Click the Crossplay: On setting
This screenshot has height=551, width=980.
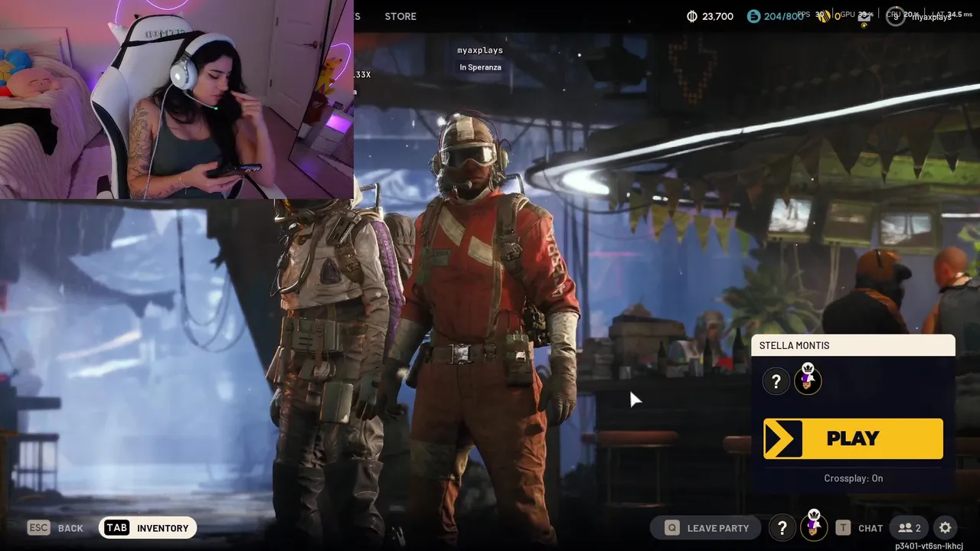[853, 478]
